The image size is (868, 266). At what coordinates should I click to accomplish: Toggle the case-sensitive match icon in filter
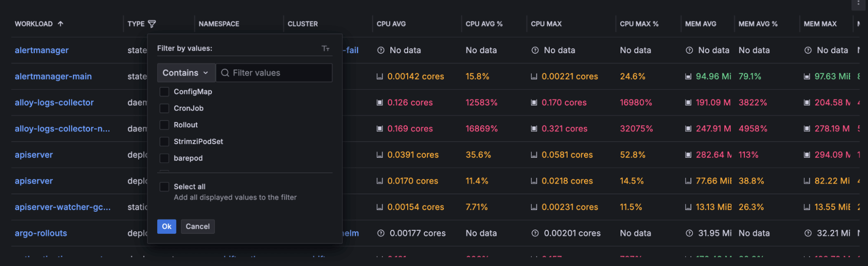pos(326,49)
